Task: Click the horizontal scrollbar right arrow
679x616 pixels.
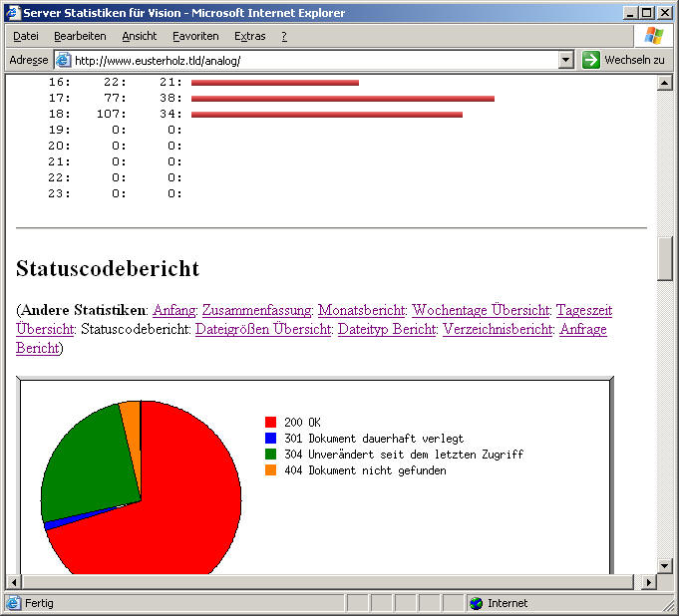Action: point(649,582)
